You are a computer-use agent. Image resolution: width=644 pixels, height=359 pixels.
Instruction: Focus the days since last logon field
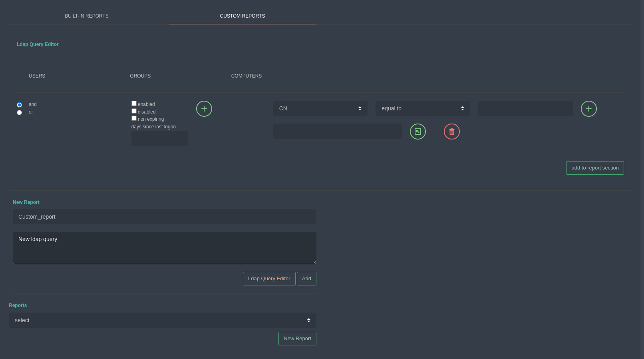click(160, 138)
